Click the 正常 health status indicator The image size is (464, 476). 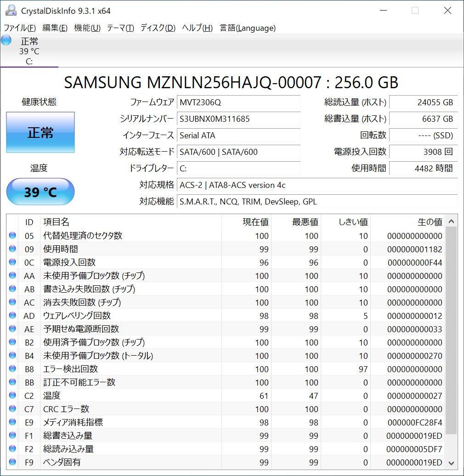(40, 132)
